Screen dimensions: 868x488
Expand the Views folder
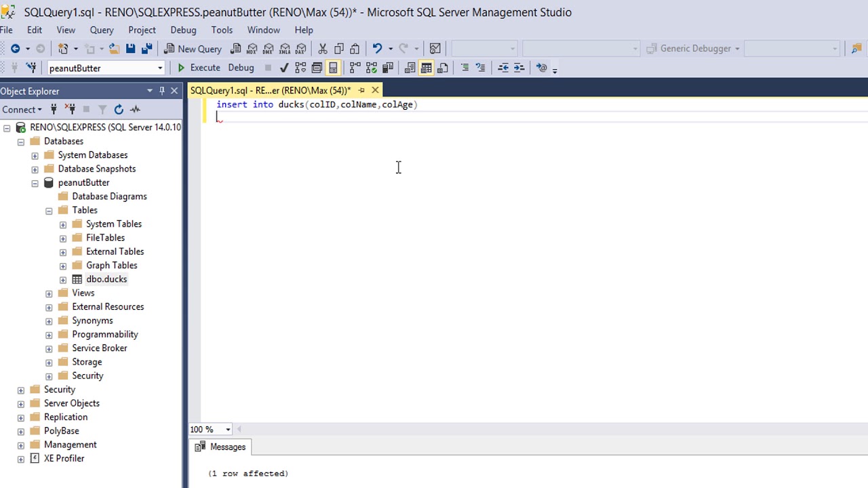click(x=49, y=293)
